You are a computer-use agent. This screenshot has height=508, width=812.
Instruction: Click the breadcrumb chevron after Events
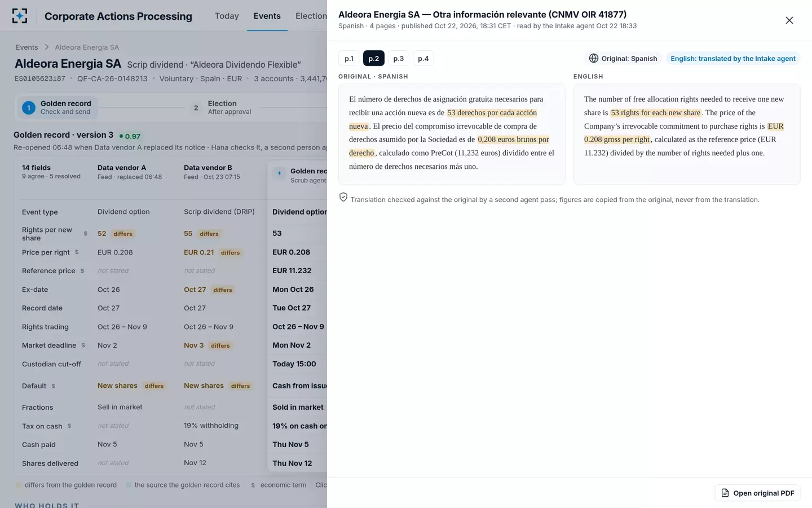(x=47, y=47)
